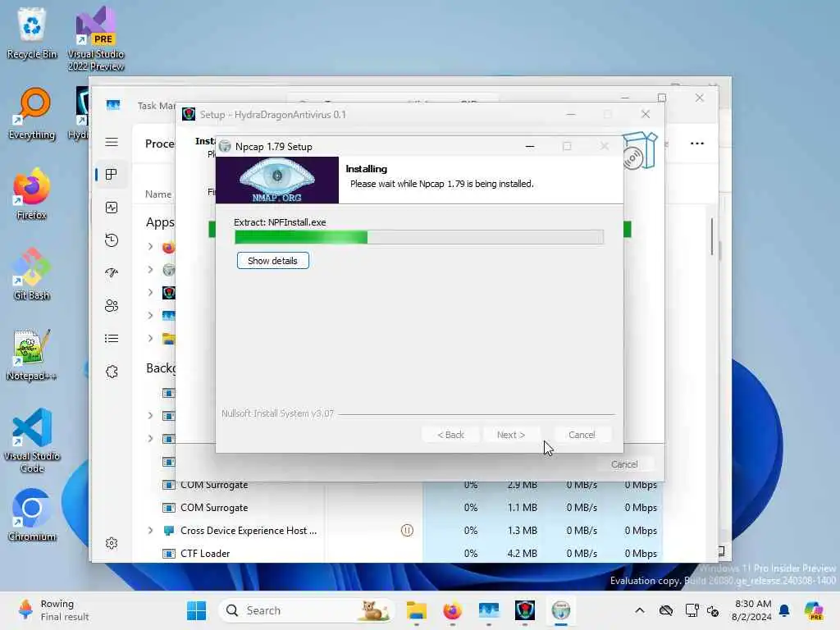Launch Visual Studio 2022 Preview shortcut
The width and height of the screenshot is (840, 630).
96,39
